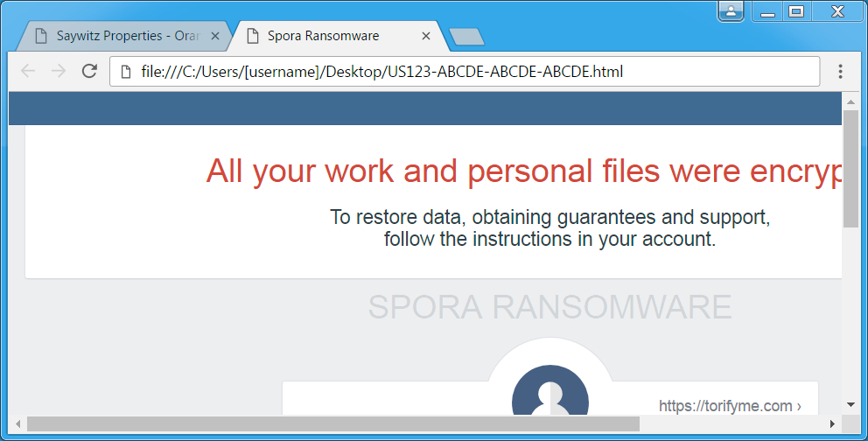Click the vertical scrollbar up arrow

point(850,101)
